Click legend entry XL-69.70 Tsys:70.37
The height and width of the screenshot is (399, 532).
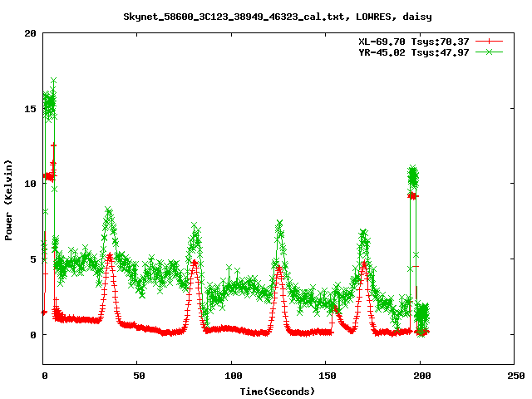tap(414, 42)
